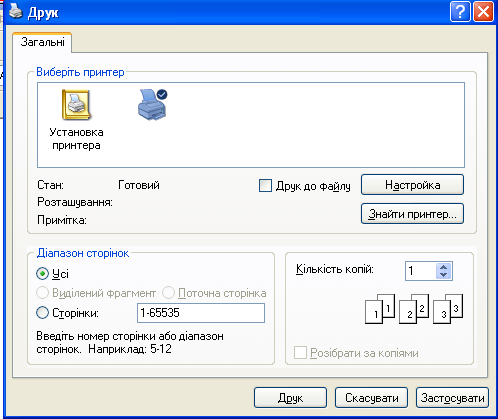Click the collated pages 1-1 icon
This screenshot has width=498, height=419.
[x=380, y=309]
